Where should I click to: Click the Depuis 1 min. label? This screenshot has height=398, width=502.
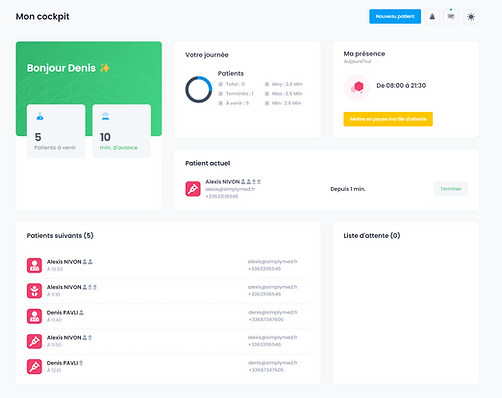coord(348,189)
